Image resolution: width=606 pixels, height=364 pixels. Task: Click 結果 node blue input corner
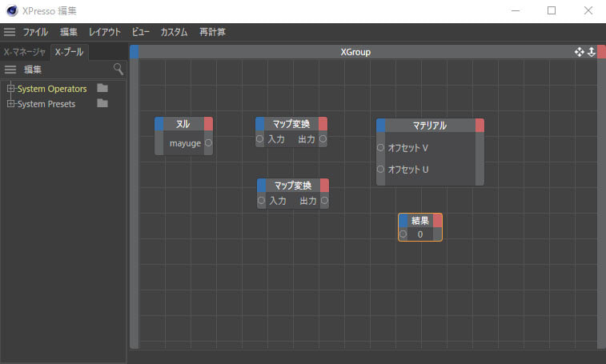point(403,221)
